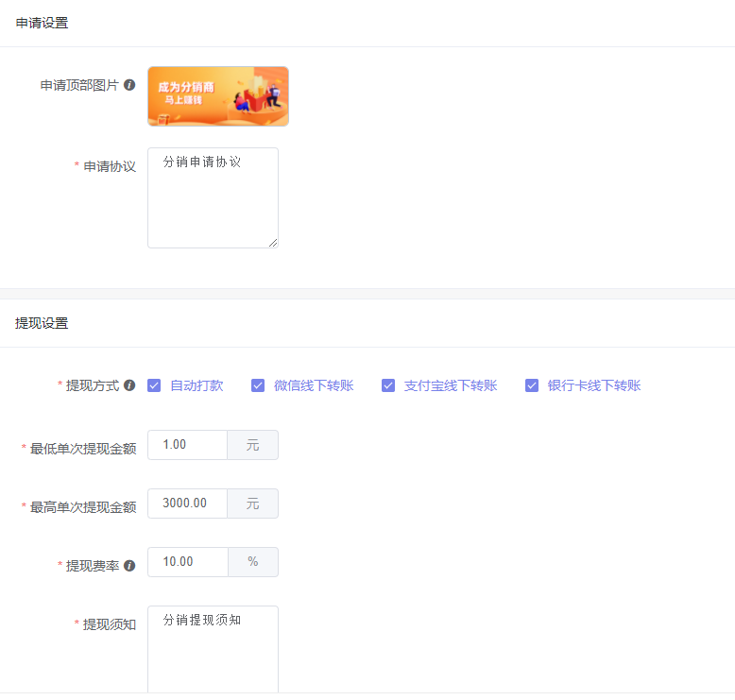Uncheck the 支付宝线下转账 checkbox
The height and width of the screenshot is (700, 735).
click(388, 385)
